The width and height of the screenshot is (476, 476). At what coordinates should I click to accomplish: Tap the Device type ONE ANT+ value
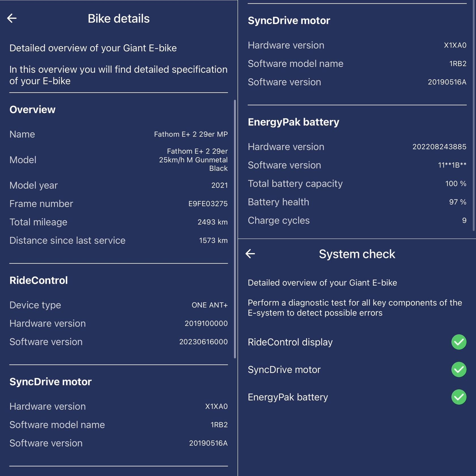pyautogui.click(x=209, y=305)
